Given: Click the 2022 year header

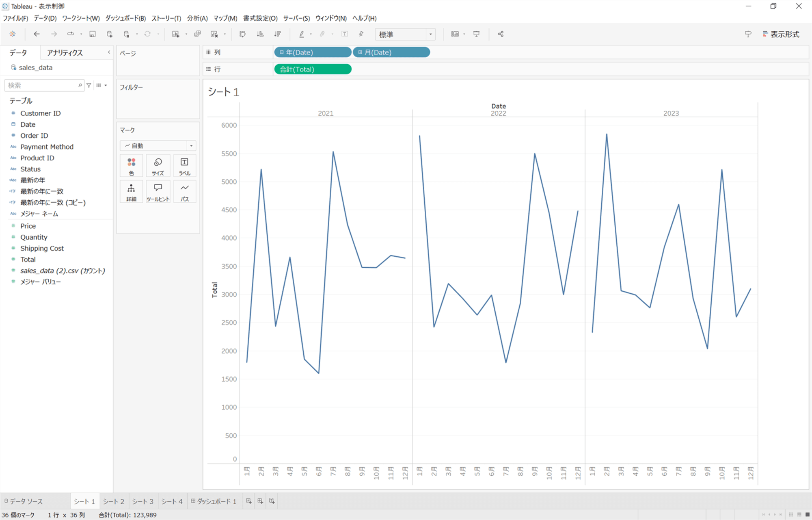Looking at the screenshot, I should pyautogui.click(x=498, y=113).
